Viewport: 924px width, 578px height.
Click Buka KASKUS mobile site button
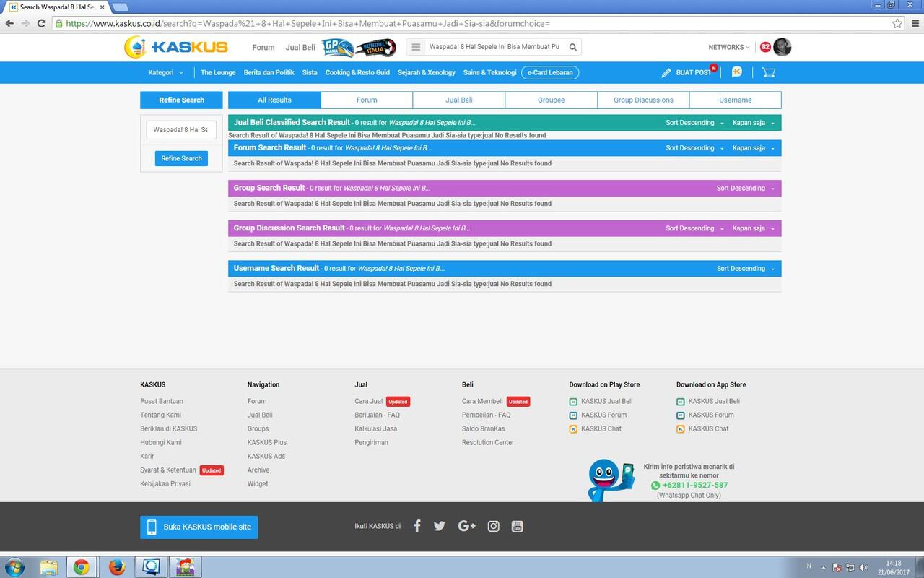199,527
